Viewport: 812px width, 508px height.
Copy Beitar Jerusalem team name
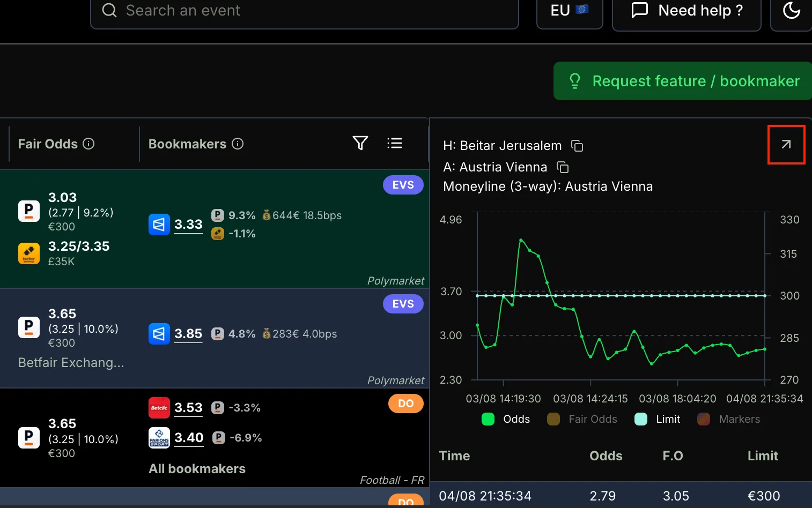click(577, 146)
